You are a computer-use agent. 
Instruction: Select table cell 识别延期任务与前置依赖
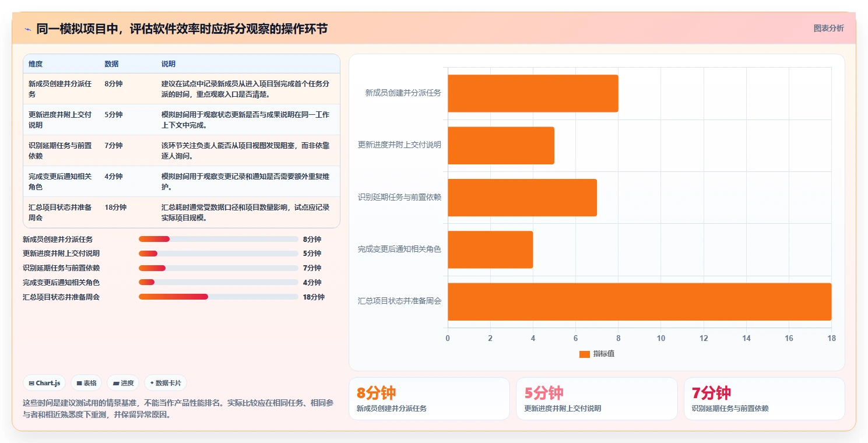tap(61, 150)
